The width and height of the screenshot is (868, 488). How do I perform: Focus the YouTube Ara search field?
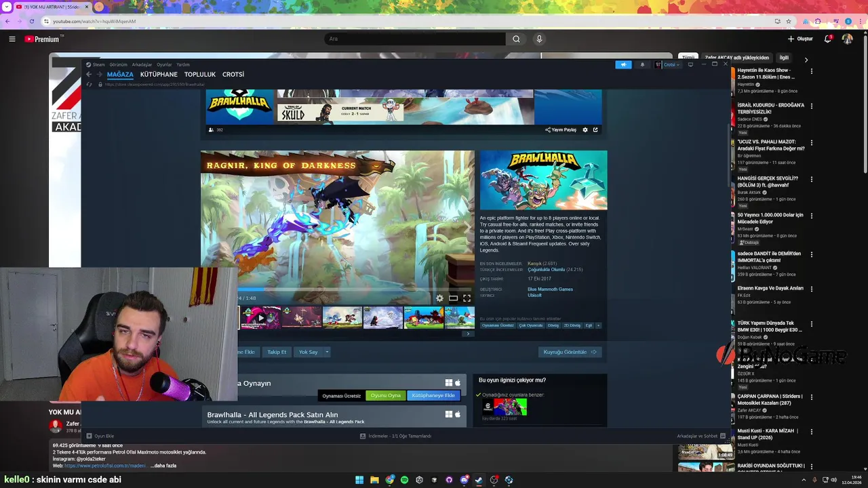click(x=415, y=39)
